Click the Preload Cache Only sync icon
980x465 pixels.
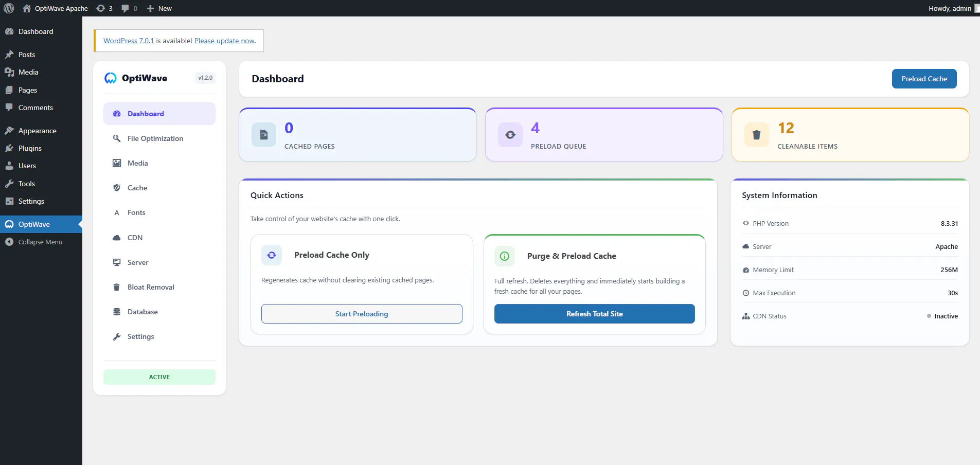[272, 255]
